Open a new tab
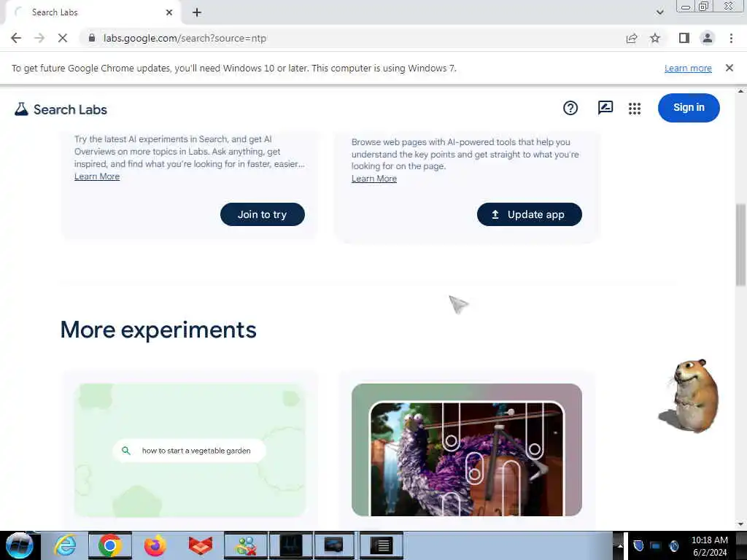 click(x=197, y=12)
